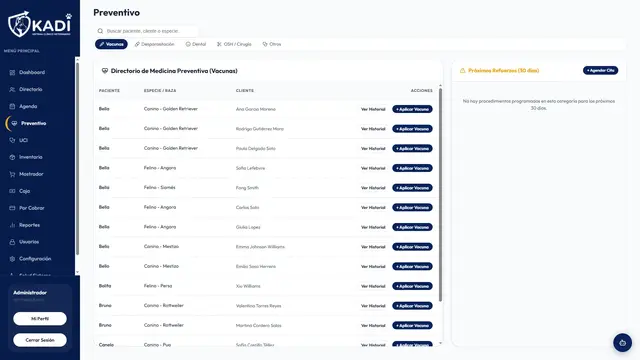This screenshot has width=640, height=360.
Task: Open Caja via its cash icon
Action: pos(12,191)
